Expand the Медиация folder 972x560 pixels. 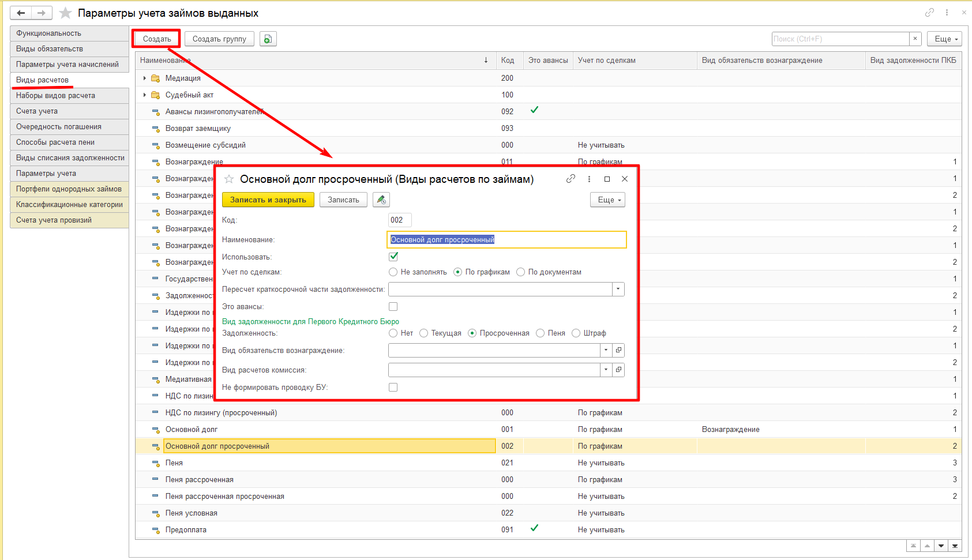tap(144, 78)
